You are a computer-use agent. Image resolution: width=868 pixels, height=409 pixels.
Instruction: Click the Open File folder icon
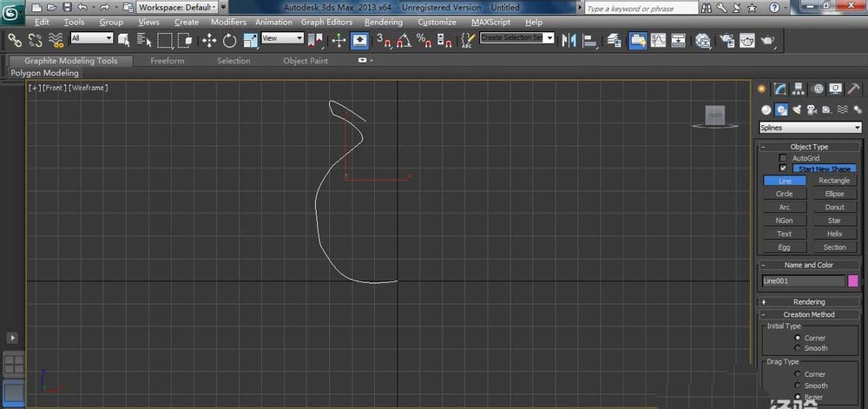(x=51, y=8)
